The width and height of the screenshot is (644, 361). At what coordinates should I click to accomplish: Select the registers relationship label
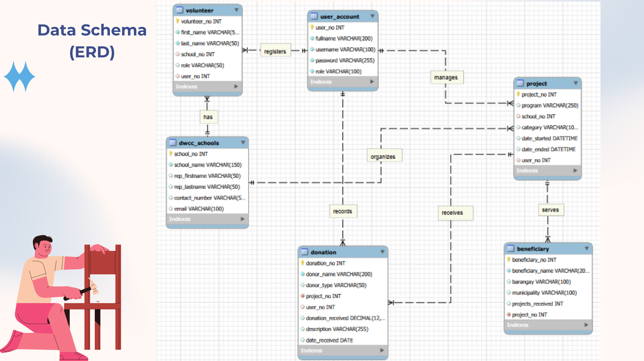pyautogui.click(x=275, y=51)
